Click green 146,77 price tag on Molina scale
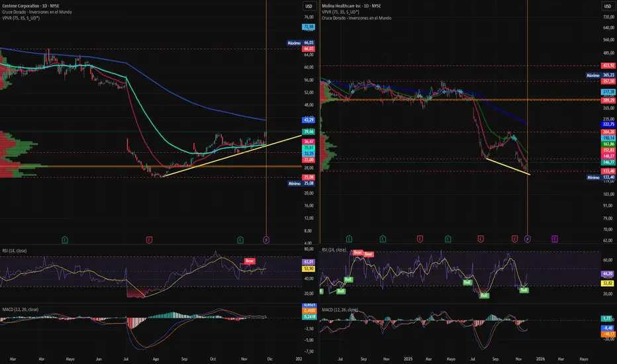This screenshot has height=364, width=617. [x=608, y=162]
